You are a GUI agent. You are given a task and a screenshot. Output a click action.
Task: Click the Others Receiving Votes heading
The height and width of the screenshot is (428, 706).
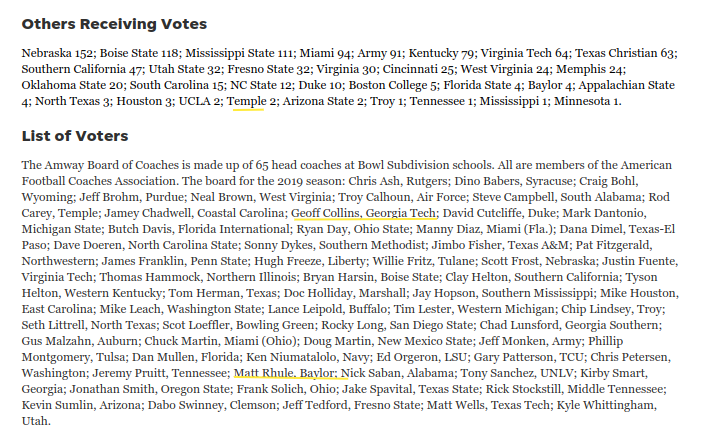coord(114,24)
